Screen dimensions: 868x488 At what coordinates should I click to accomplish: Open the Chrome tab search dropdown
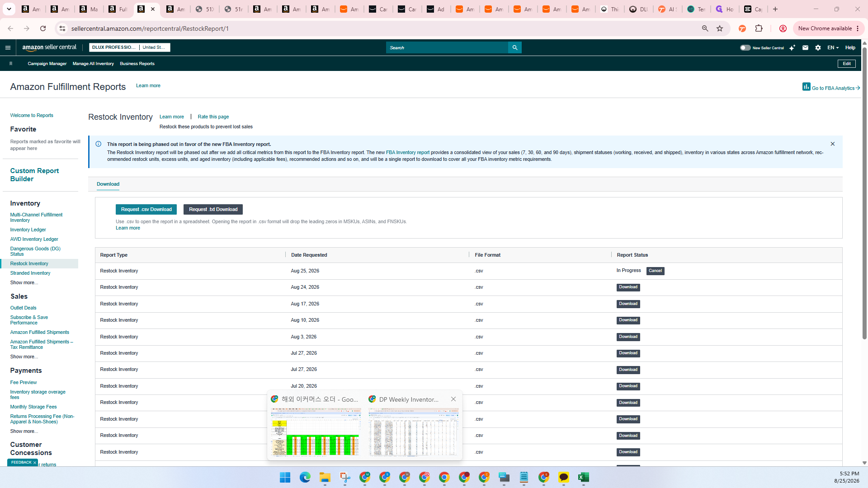tap(9, 9)
